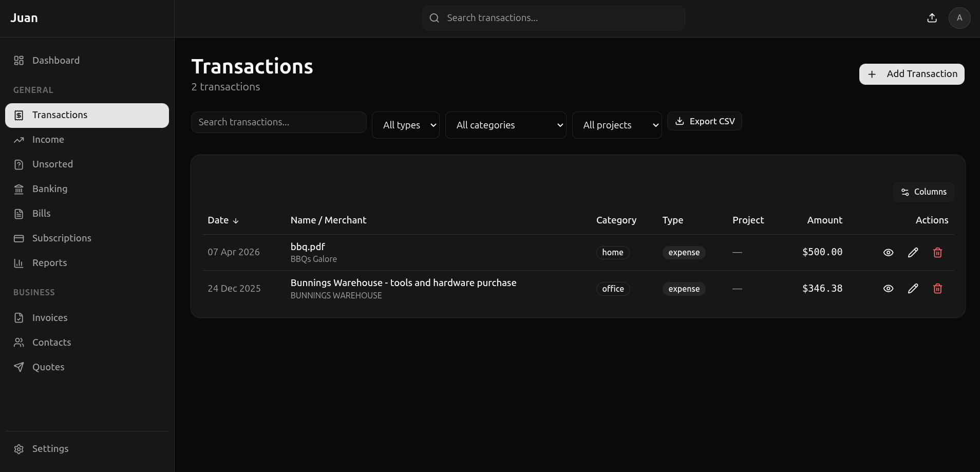This screenshot has width=980, height=472.
Task: Select the Transactions icon in sidebar
Action: tap(19, 115)
